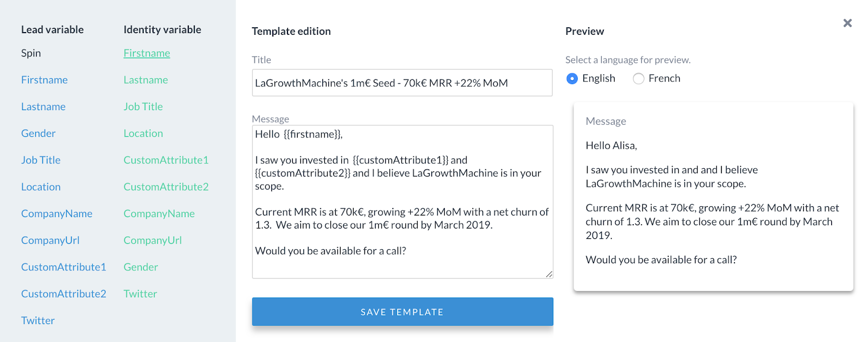Insert Lead variable CustomAttribute1
This screenshot has width=868, height=342.
63,267
